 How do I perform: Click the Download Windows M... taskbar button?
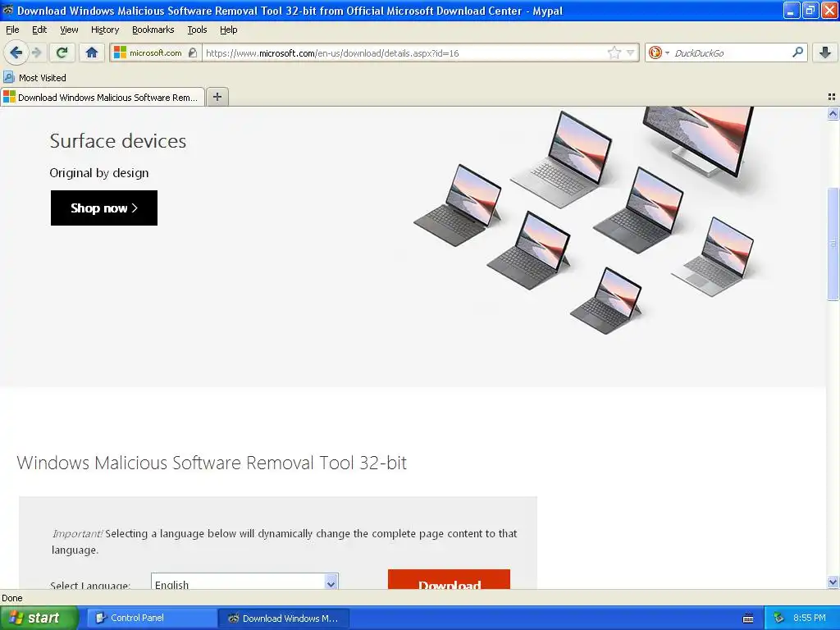coord(284,618)
